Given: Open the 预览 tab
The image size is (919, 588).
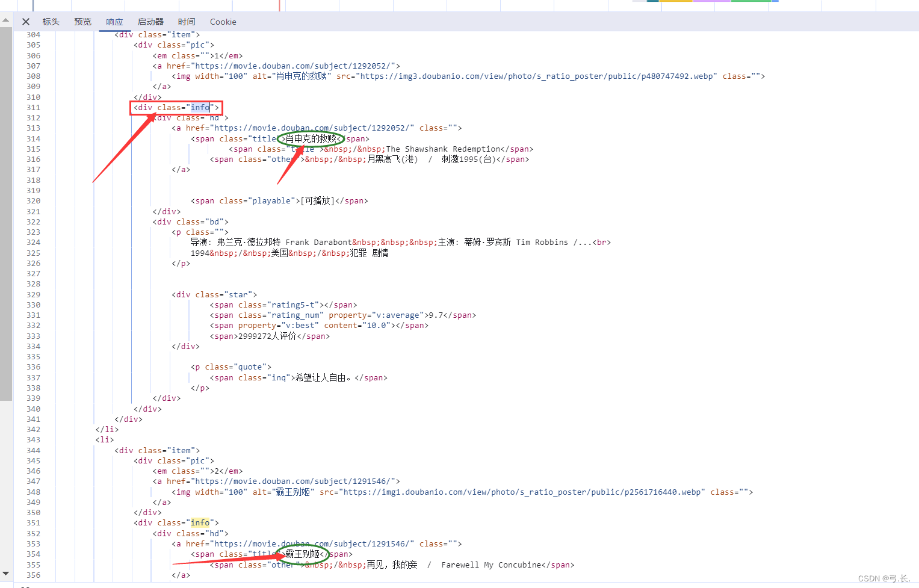Looking at the screenshot, I should (82, 22).
